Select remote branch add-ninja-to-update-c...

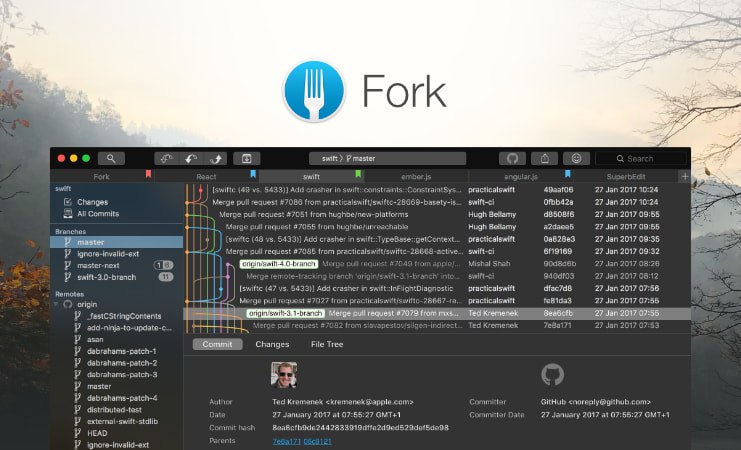pyautogui.click(x=129, y=328)
